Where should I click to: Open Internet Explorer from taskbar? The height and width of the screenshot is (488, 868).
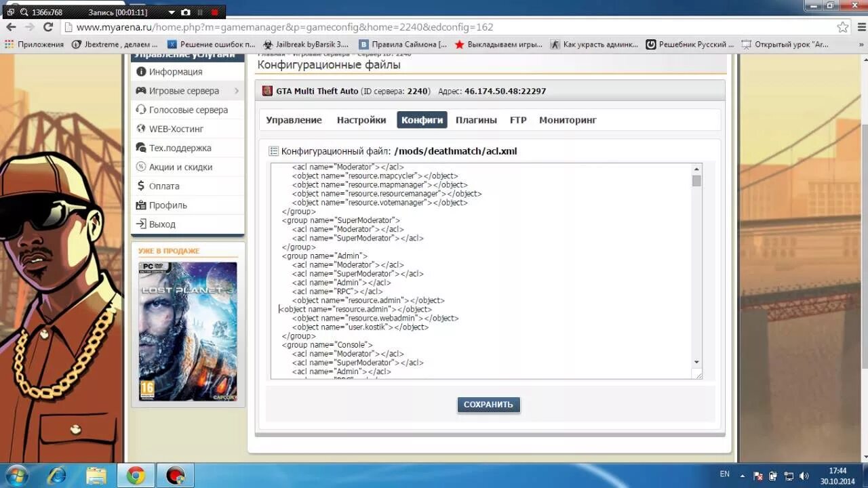coord(57,476)
